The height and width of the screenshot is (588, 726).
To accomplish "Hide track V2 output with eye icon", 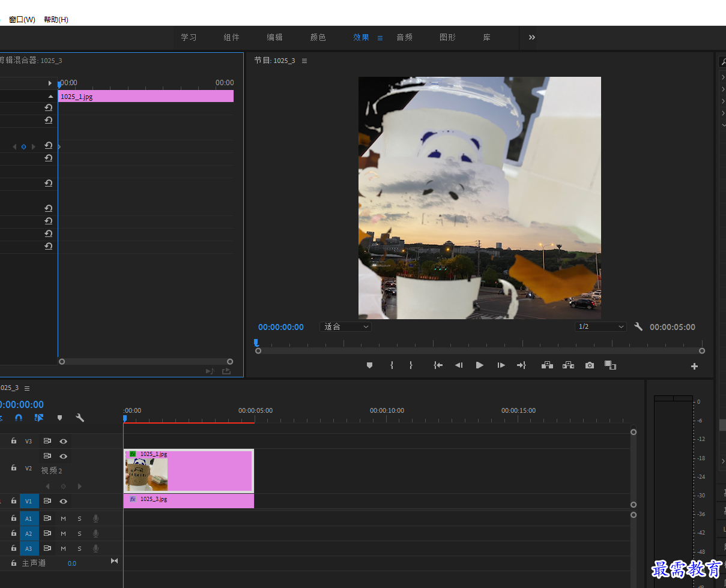I will coord(63,456).
